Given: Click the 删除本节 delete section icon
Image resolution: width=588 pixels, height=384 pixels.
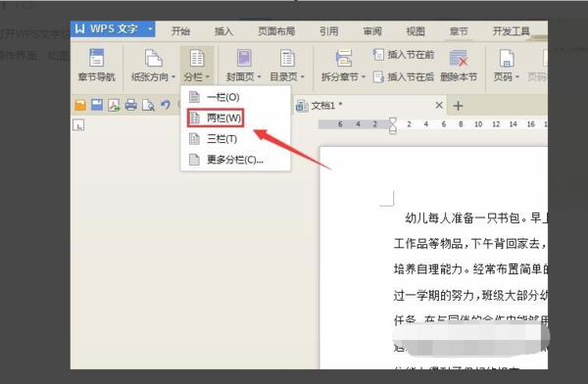Looking at the screenshot, I should pyautogui.click(x=459, y=58).
